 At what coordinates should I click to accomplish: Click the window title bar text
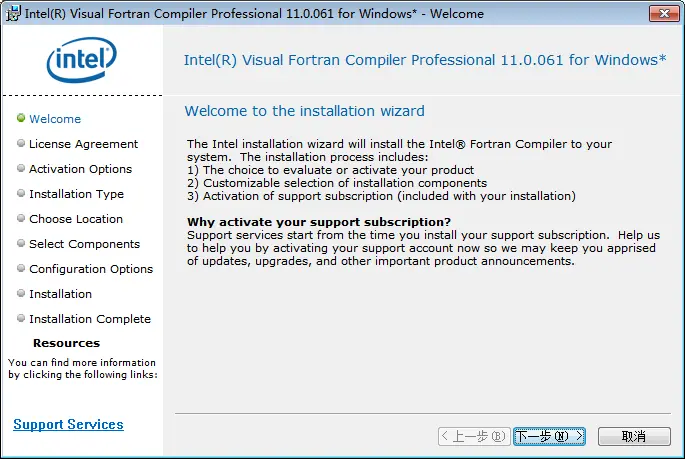[x=254, y=14]
